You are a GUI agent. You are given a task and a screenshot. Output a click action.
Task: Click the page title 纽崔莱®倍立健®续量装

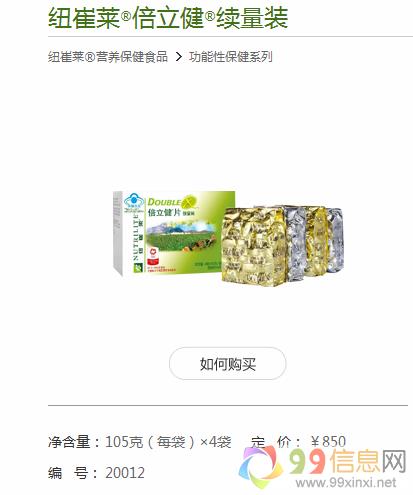[168, 18]
